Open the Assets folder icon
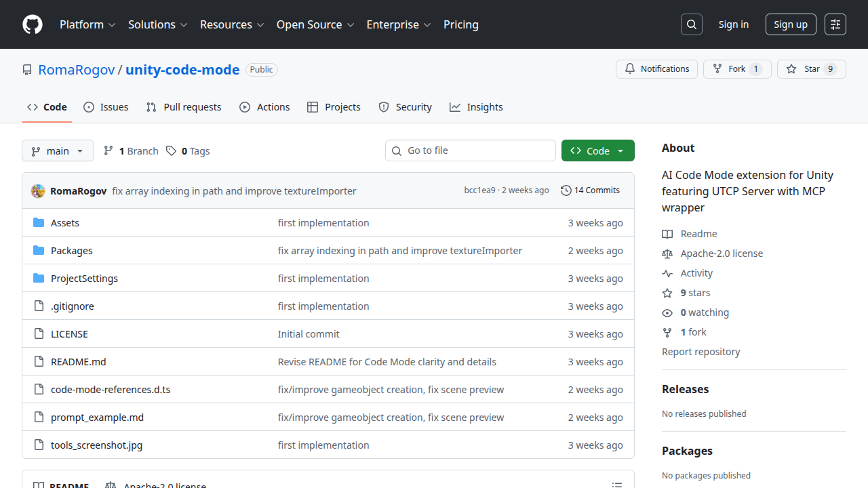 [x=39, y=223]
